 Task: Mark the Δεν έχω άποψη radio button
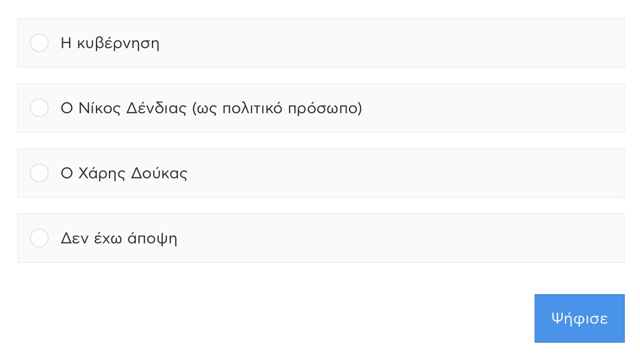[39, 238]
